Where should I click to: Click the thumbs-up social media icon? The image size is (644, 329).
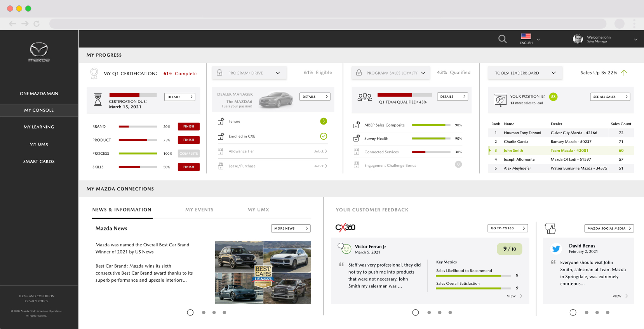(550, 228)
